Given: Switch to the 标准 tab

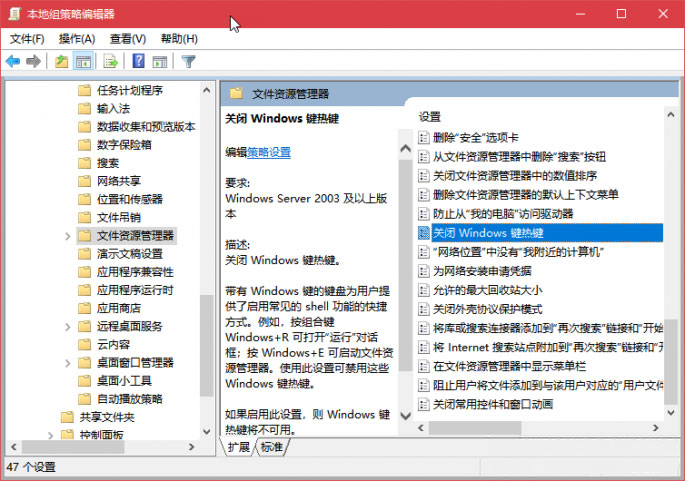Looking at the screenshot, I should point(271,447).
